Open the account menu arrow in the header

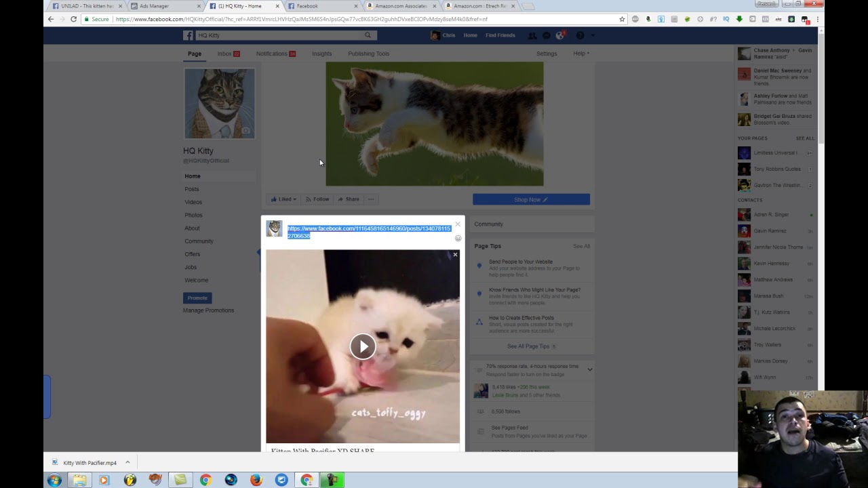tap(592, 35)
